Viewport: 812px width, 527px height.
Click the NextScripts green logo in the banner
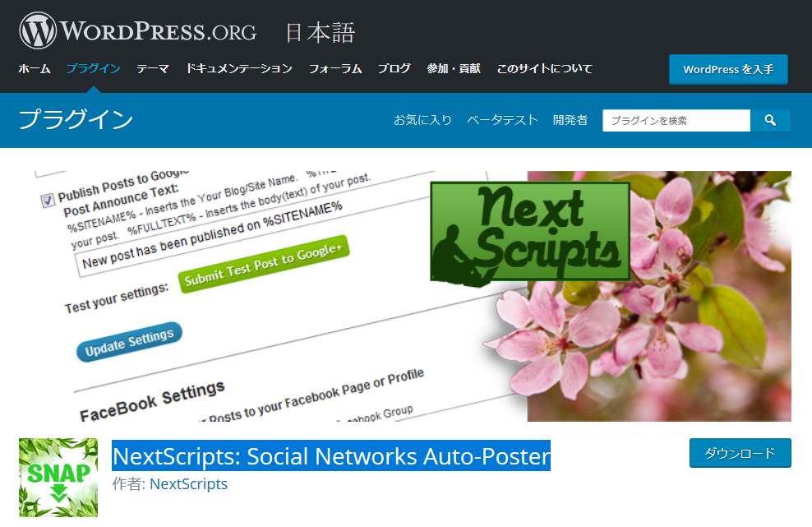(x=530, y=232)
